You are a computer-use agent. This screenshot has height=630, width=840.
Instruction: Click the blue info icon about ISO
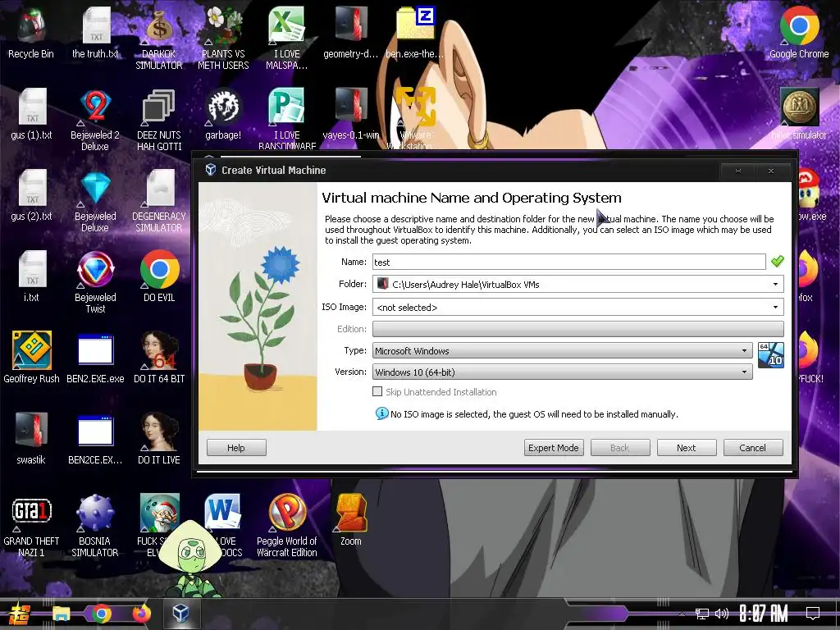pos(381,413)
